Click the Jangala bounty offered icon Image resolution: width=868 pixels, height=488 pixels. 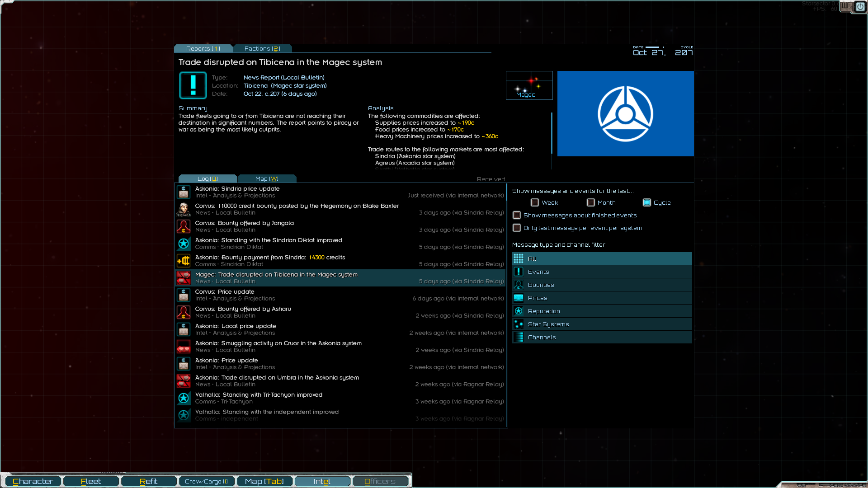point(184,226)
